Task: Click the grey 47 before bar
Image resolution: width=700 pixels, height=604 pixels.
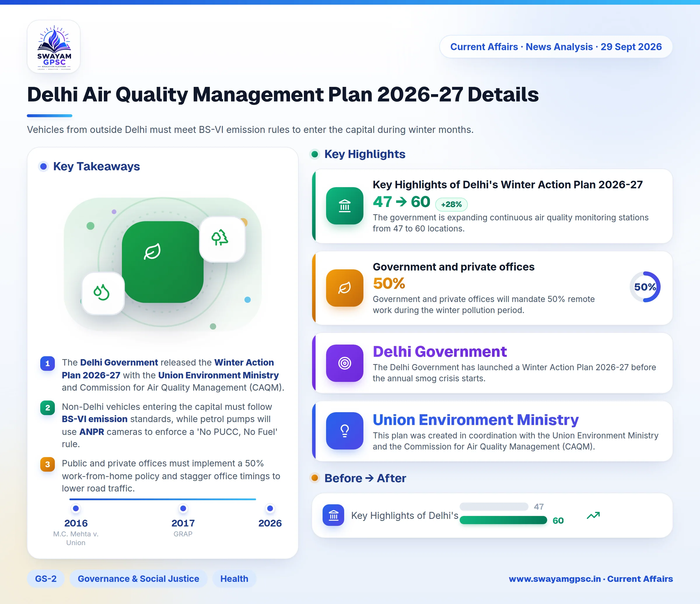Action: click(494, 506)
